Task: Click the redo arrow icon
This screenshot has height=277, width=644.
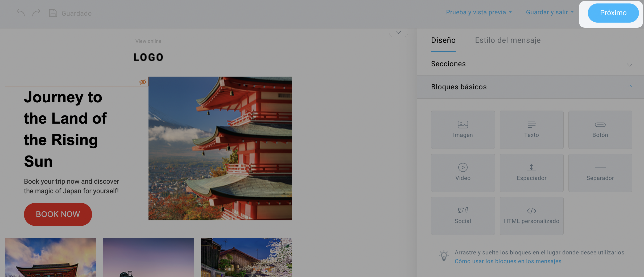Action: point(36,13)
